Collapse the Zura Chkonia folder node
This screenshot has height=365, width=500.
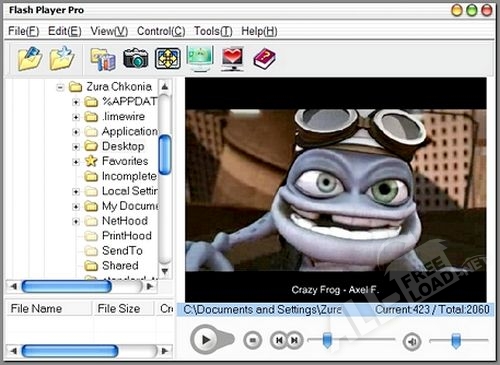(60, 87)
